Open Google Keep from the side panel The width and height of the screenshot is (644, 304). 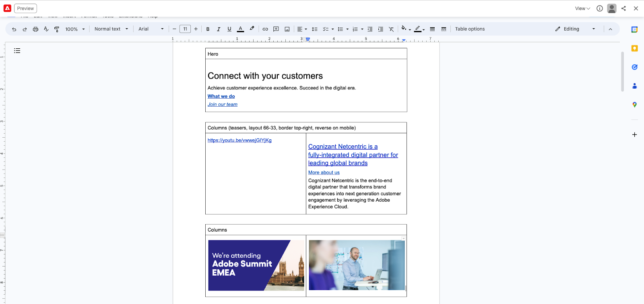634,48
